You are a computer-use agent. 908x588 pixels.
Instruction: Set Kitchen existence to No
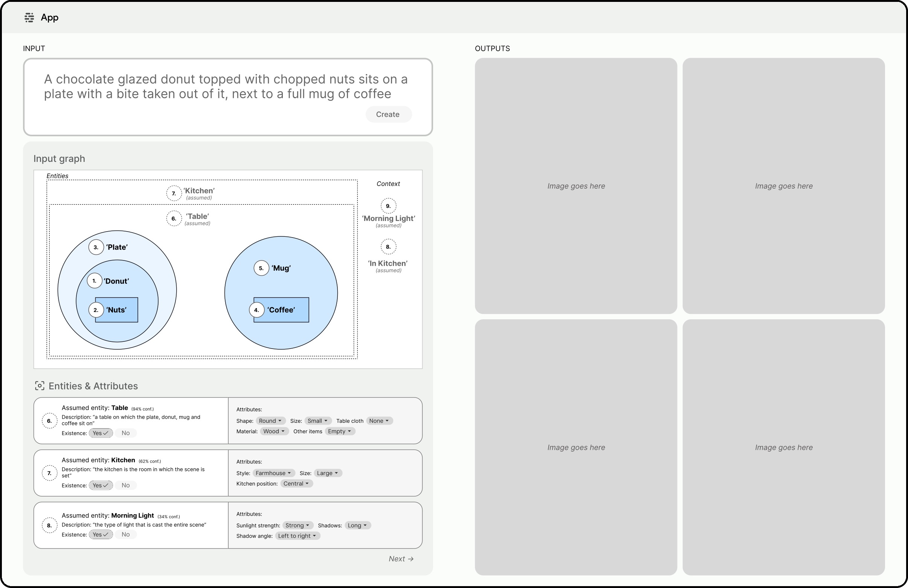(x=125, y=485)
